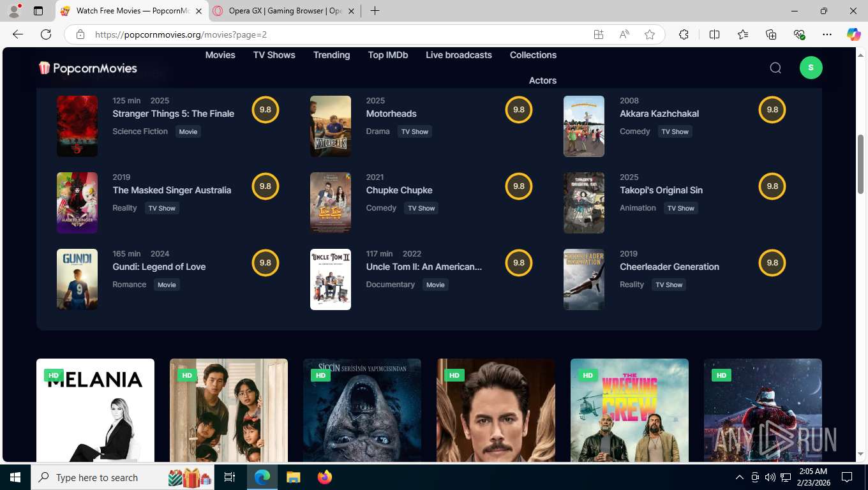Screen dimensions: 868x490
Task: Open Edge Settings and more menu
Action: coord(827,34)
